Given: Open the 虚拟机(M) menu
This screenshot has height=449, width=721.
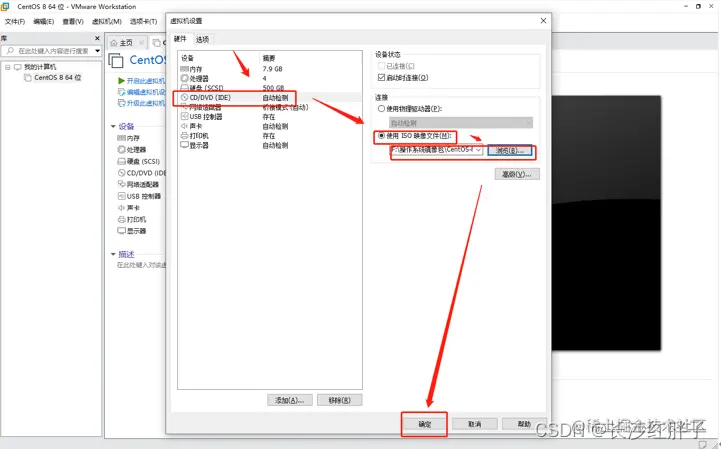Looking at the screenshot, I should pyautogui.click(x=107, y=22).
